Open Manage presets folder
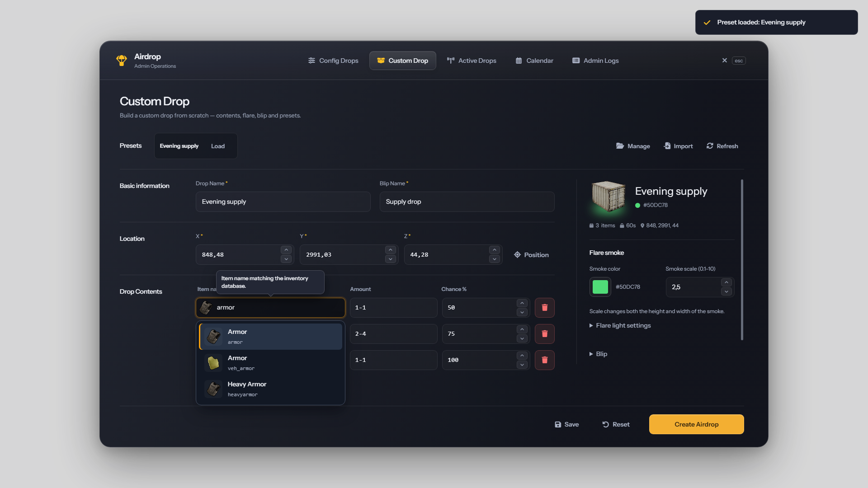 click(633, 146)
